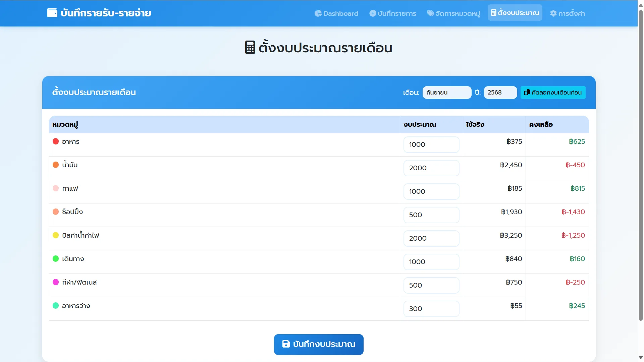Select the ตั้งงบประมาณ nav tab

point(515,13)
